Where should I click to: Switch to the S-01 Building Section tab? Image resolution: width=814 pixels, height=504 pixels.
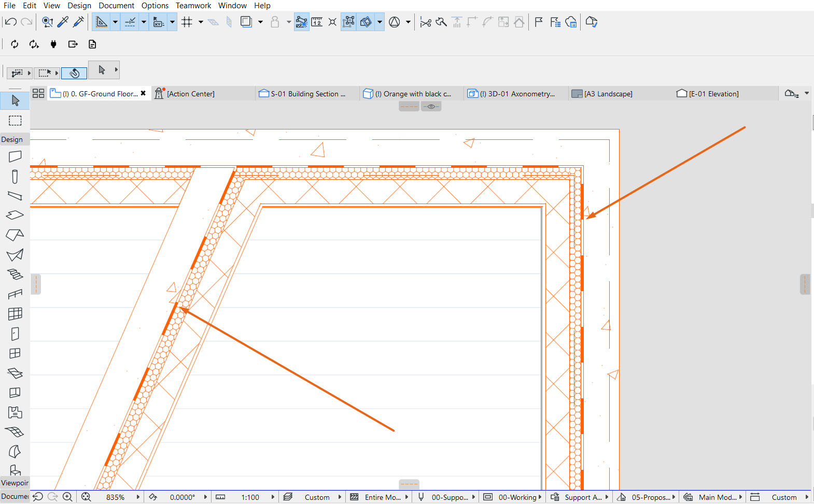click(308, 94)
